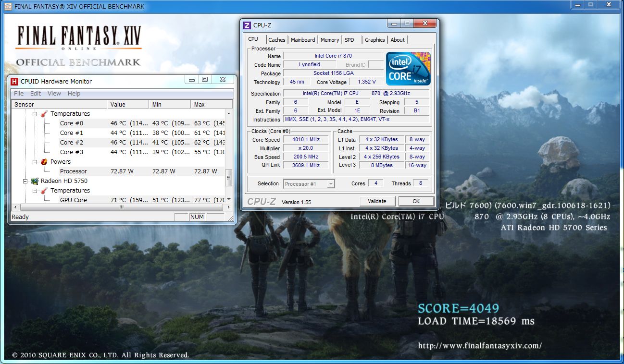Click the QPI Link value 3609.1 MHz
Image resolution: width=624 pixels, height=364 pixels.
306,166
